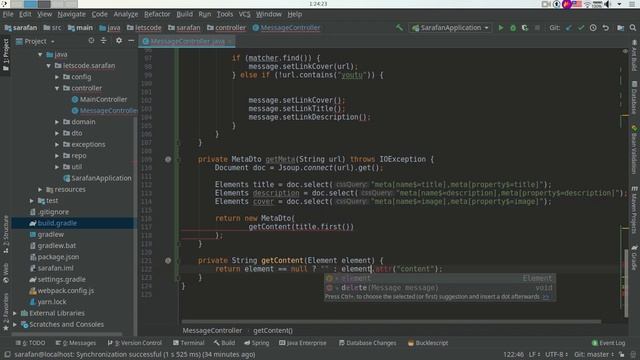
Task: Expand the config folder
Action: click(57, 77)
